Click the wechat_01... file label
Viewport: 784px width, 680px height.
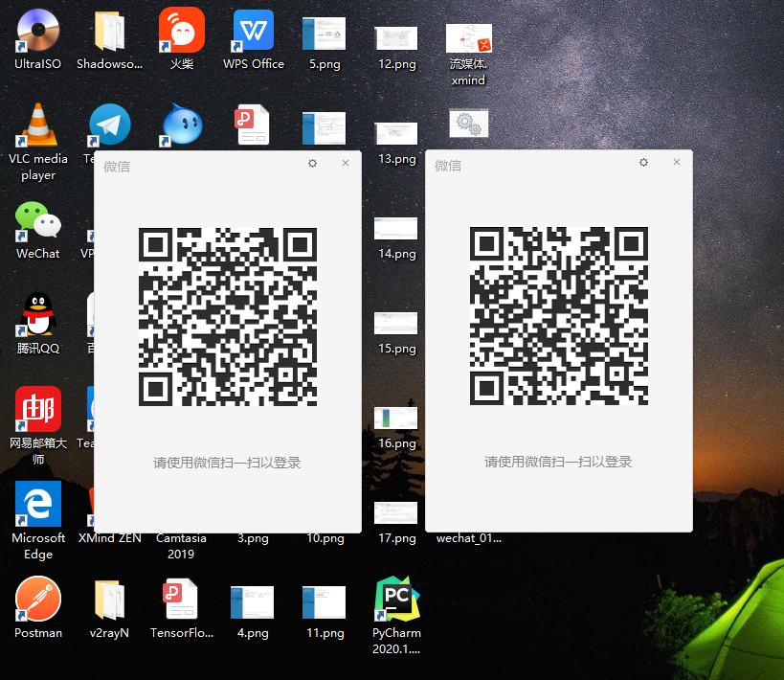coord(468,538)
